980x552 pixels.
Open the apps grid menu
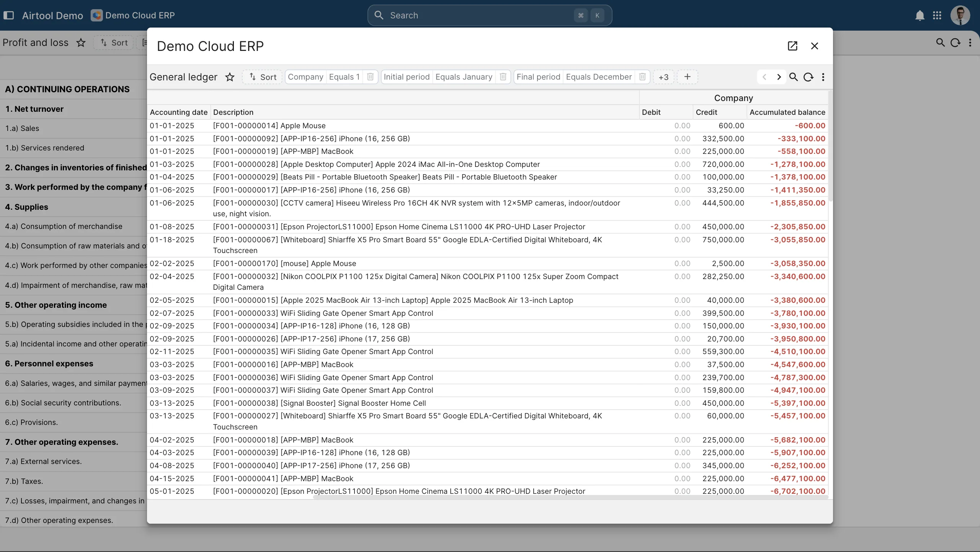click(937, 15)
